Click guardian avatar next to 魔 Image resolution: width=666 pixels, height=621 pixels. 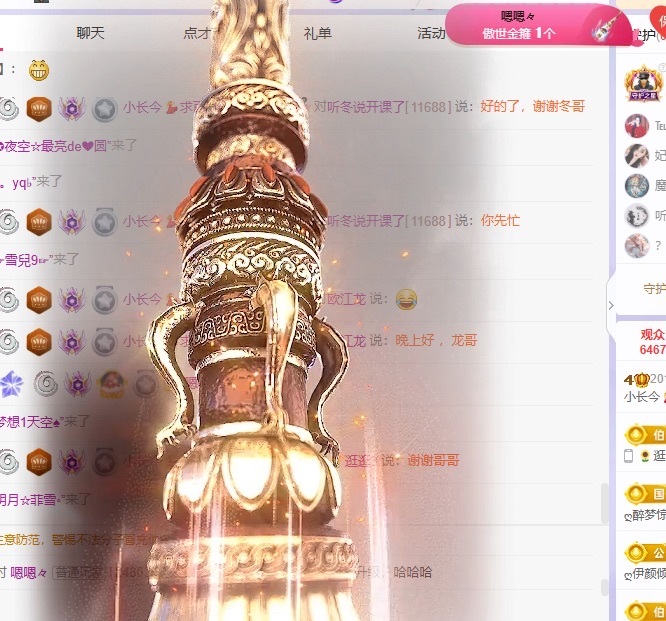637,186
